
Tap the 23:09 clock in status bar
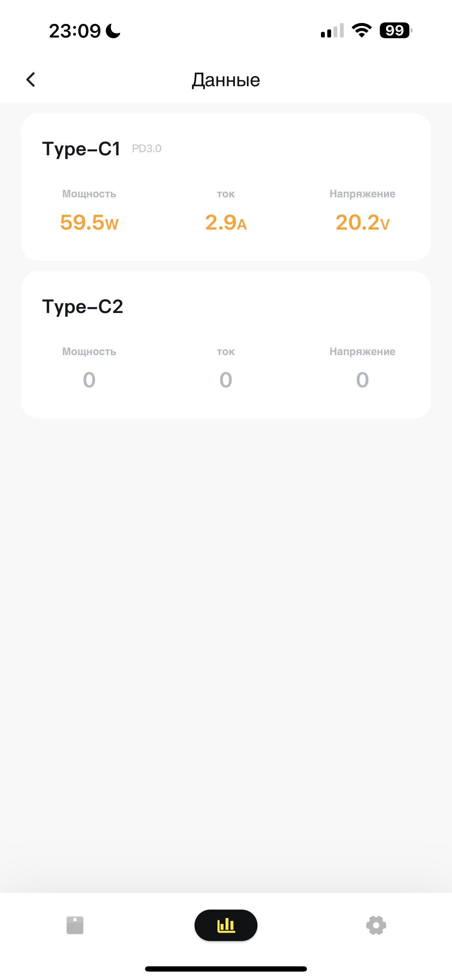tap(75, 31)
